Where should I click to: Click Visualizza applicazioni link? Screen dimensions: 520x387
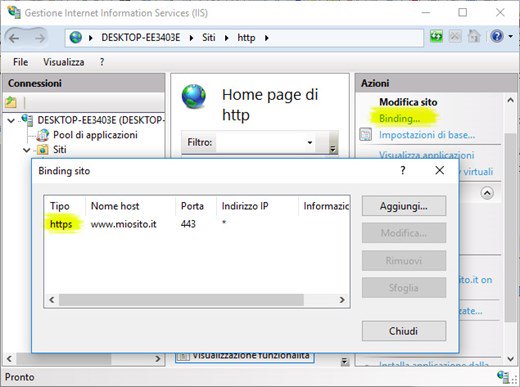pyautogui.click(x=427, y=155)
